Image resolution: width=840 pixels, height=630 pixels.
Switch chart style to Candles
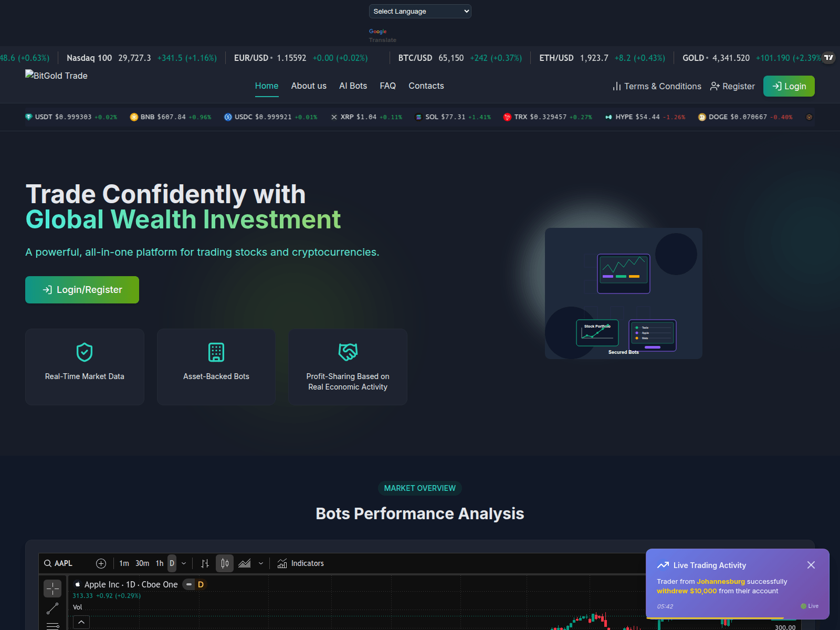click(x=225, y=563)
